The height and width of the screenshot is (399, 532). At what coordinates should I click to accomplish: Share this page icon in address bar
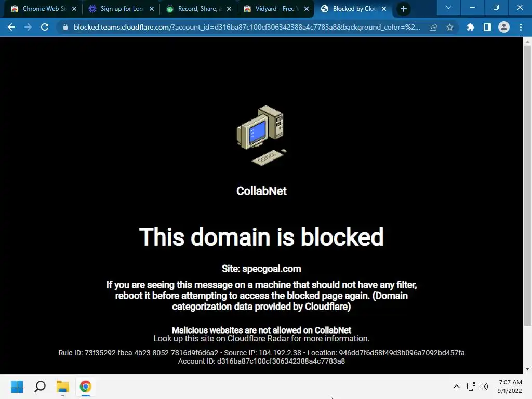433,27
